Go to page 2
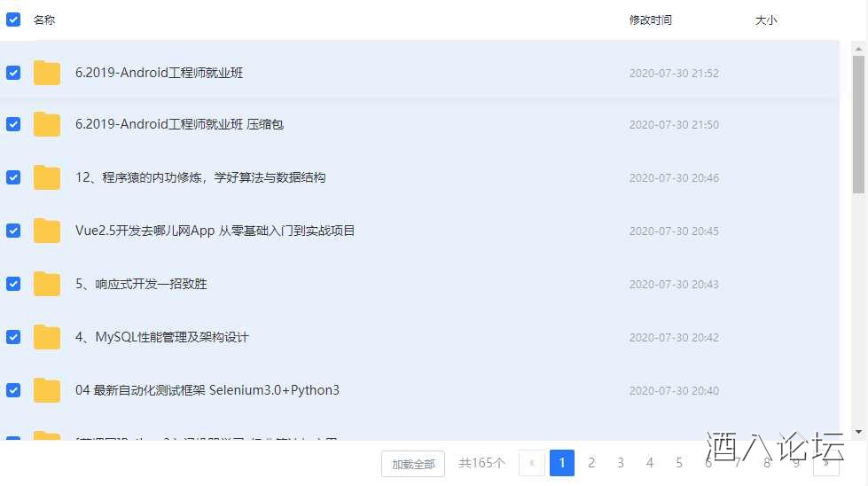The width and height of the screenshot is (868, 486). [x=591, y=463]
